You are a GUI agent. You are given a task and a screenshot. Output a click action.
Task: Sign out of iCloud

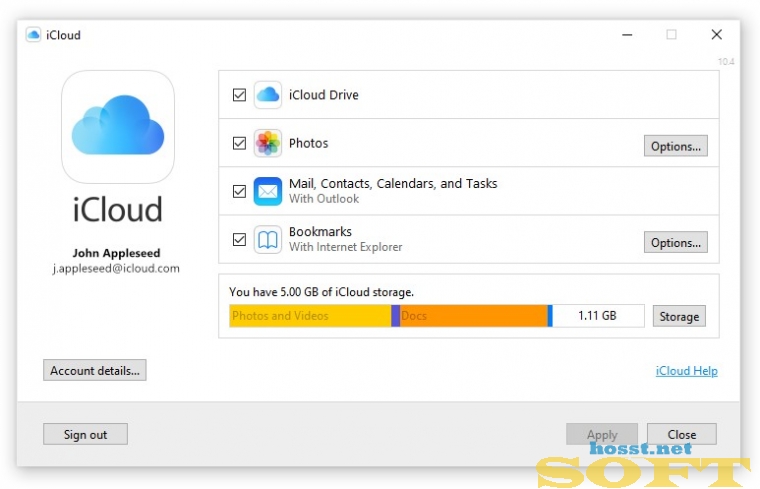tap(85, 434)
